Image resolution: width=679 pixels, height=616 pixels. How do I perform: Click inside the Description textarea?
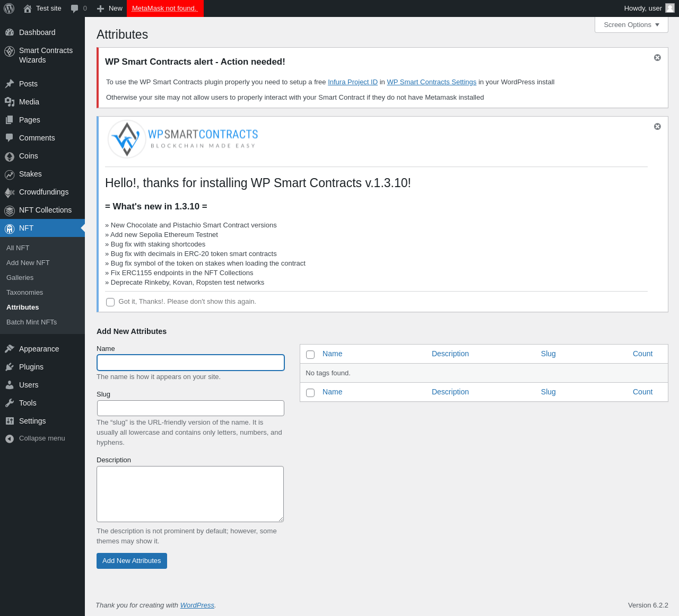click(190, 494)
